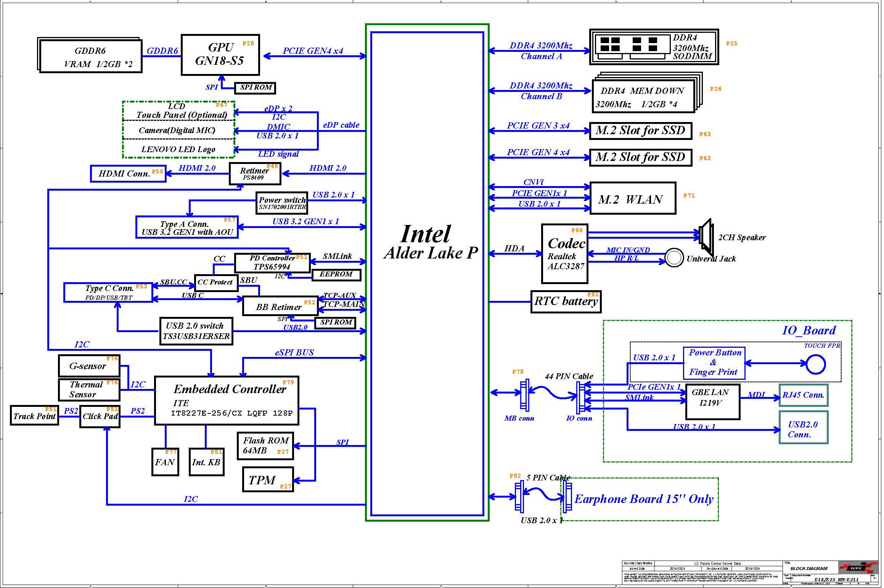
Task: Click the 2CH Speaker symbol
Action: pos(706,236)
